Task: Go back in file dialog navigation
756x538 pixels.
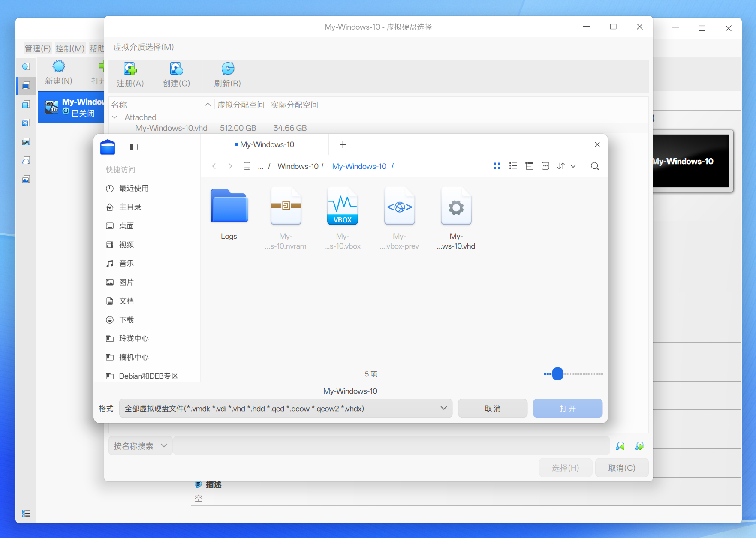Action: [214, 166]
